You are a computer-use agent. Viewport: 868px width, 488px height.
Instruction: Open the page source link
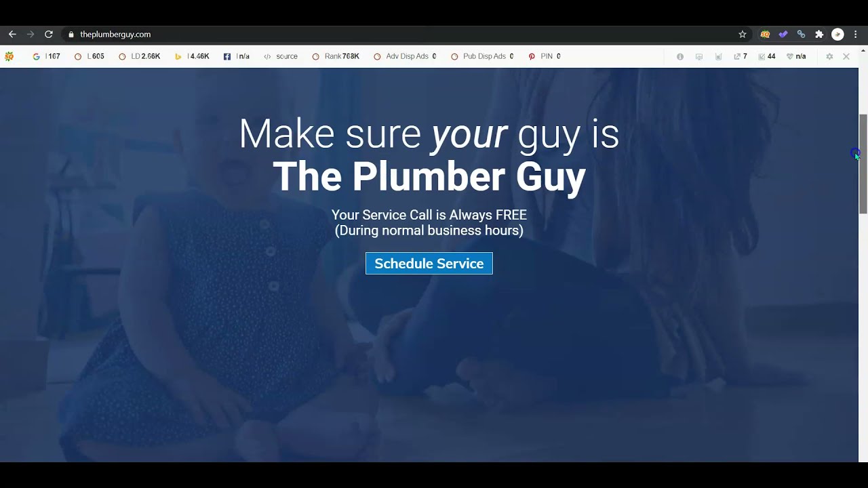[281, 56]
